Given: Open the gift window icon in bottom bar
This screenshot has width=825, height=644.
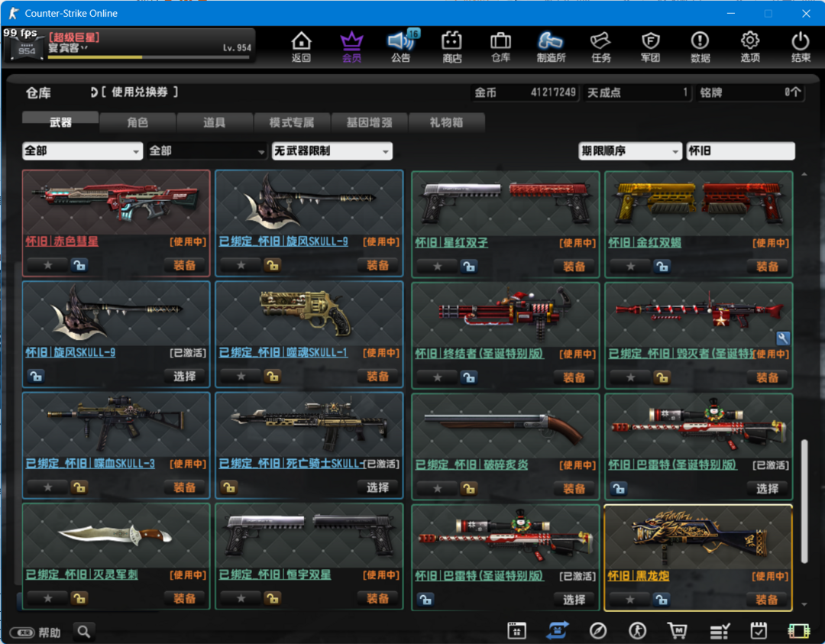Looking at the screenshot, I should pos(516,630).
